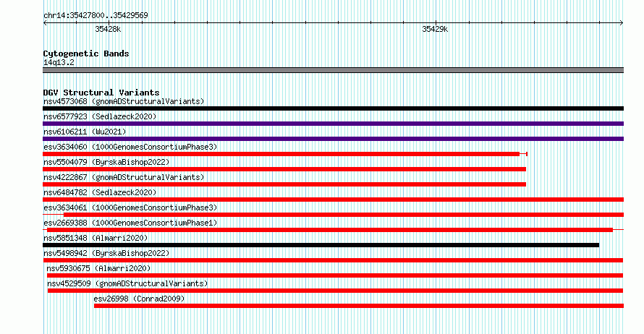Open the nsv6106211 (Wu2021) label

pyautogui.click(x=85, y=132)
